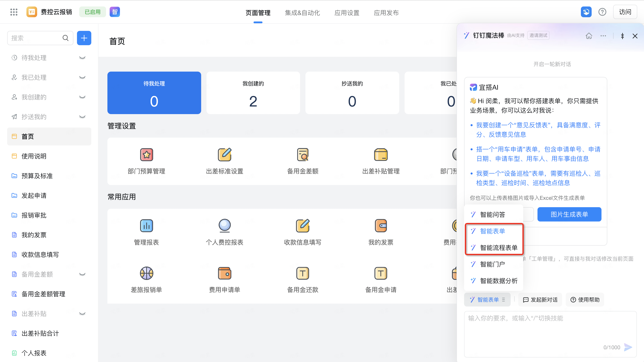Screen dimensions: 644x362
Task: Click the 图片生成表单 button
Action: coord(569,214)
